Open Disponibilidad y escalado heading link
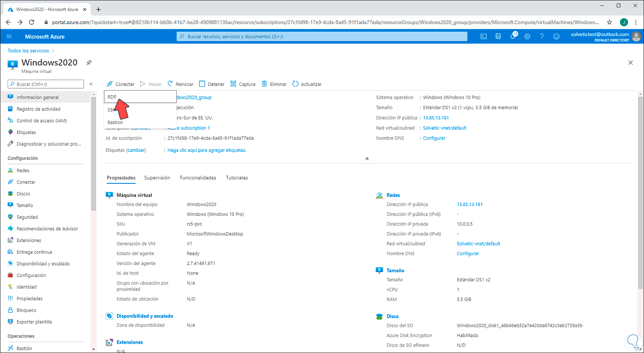 (145, 316)
